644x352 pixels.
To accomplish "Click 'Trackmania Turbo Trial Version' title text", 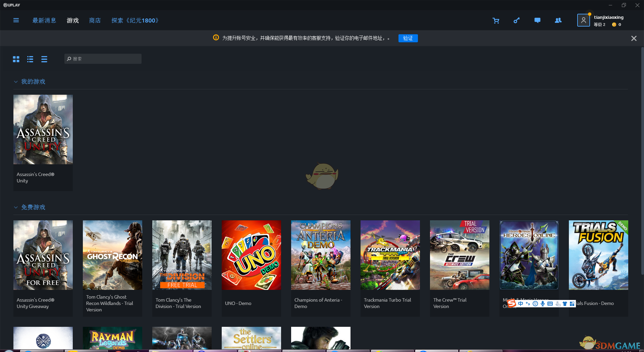I will pos(387,303).
